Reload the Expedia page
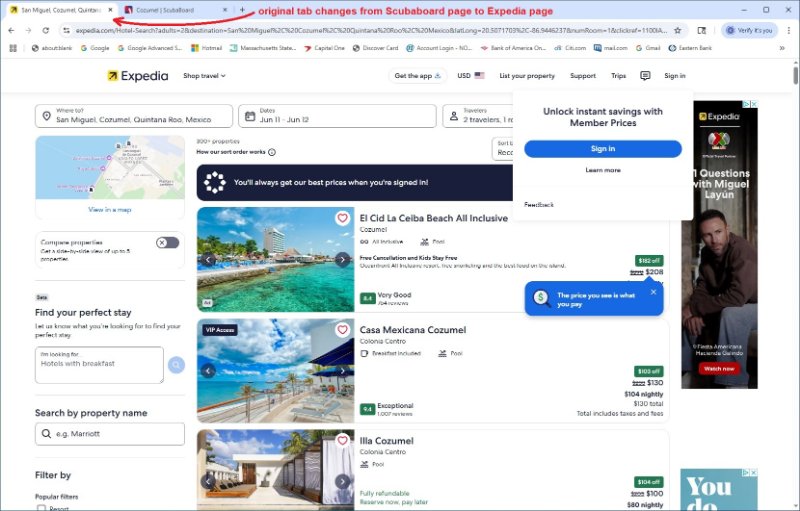This screenshot has height=511, width=800. click(45, 31)
